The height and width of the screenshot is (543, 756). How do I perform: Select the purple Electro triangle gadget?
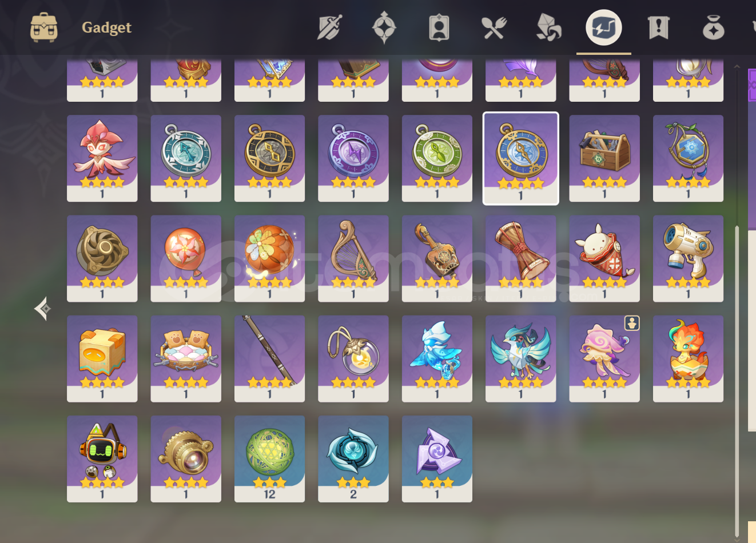pos(437,459)
